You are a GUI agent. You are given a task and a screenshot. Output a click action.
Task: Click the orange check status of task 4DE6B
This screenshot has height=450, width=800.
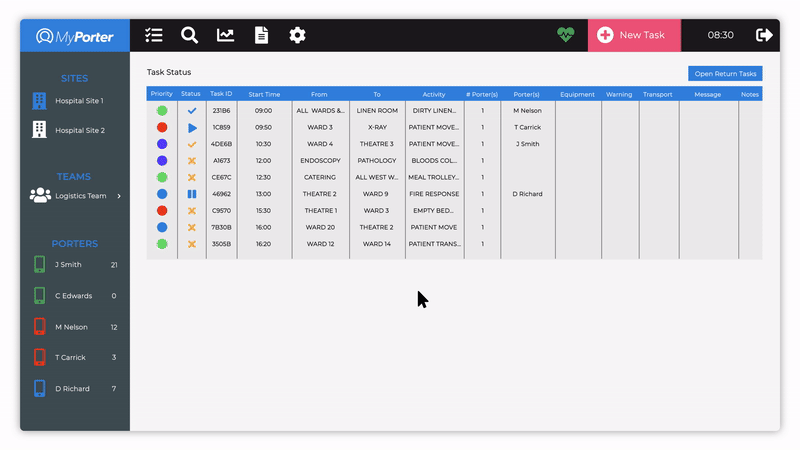pyautogui.click(x=192, y=144)
